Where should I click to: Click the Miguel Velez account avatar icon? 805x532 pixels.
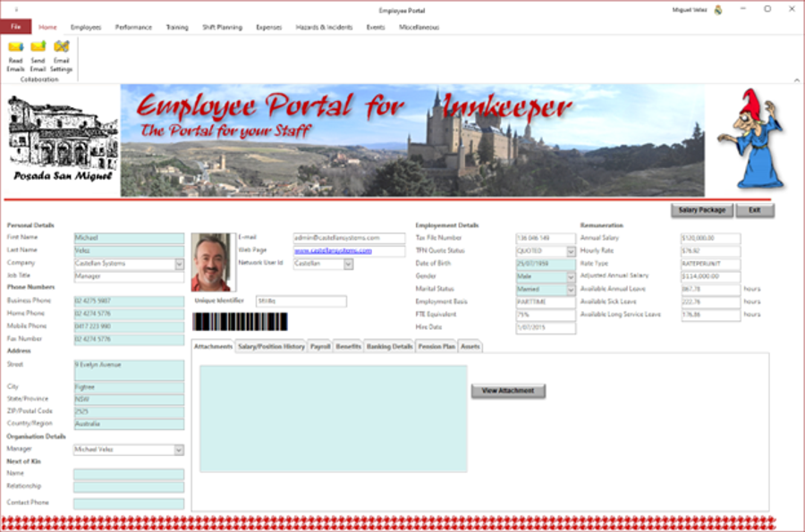pyautogui.click(x=718, y=9)
